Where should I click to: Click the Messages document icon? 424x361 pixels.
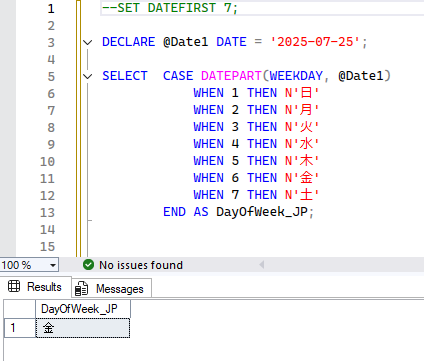coord(82,289)
